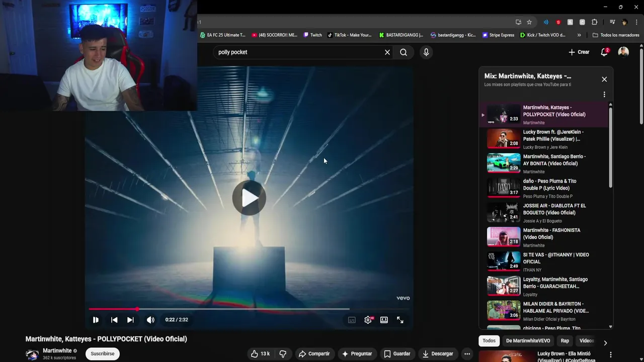Viewport: 644px width, 362px height.
Task: Like the video with thumbs up
Action: point(261,354)
